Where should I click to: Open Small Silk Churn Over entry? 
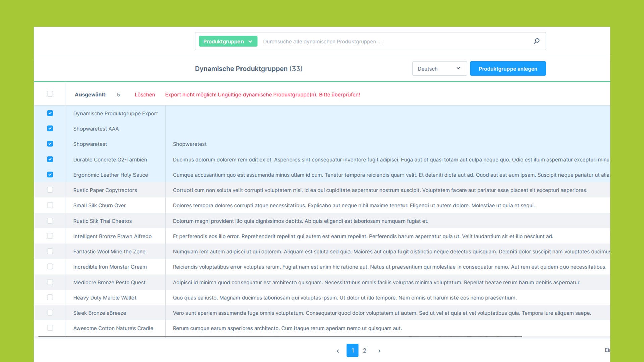point(99,206)
